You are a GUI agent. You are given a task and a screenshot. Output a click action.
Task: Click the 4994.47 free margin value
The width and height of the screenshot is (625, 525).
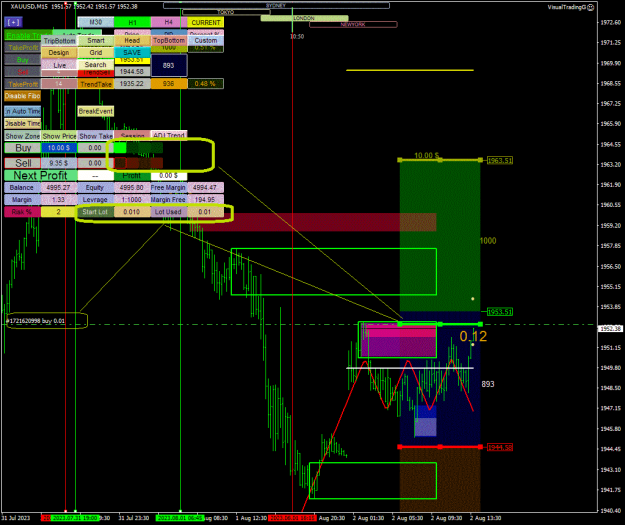206,187
